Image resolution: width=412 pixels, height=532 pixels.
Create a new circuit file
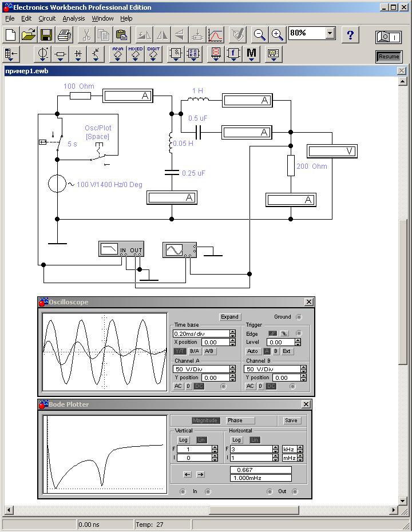tap(11, 35)
